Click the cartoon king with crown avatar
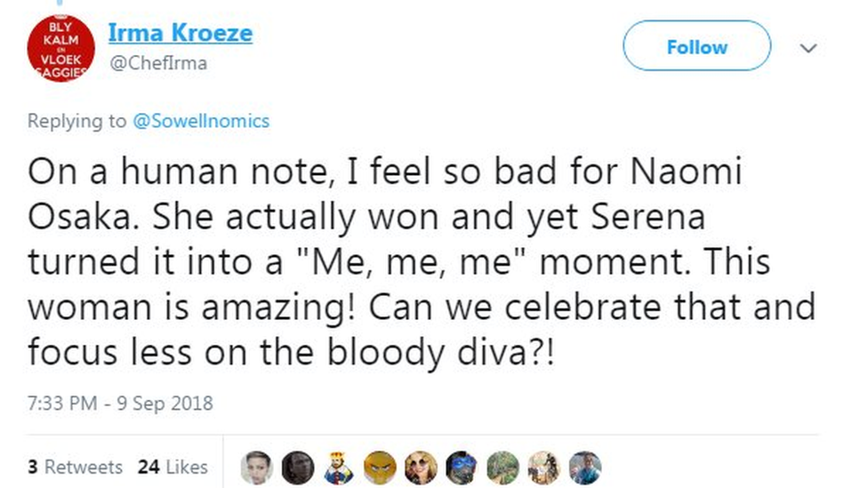This screenshot has width=868, height=488. [x=339, y=468]
